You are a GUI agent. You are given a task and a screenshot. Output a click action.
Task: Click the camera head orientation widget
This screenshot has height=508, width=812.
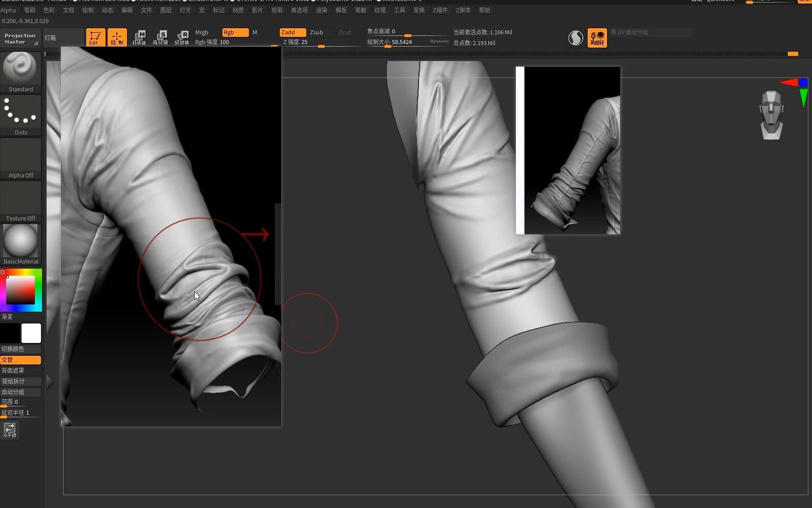[772, 115]
